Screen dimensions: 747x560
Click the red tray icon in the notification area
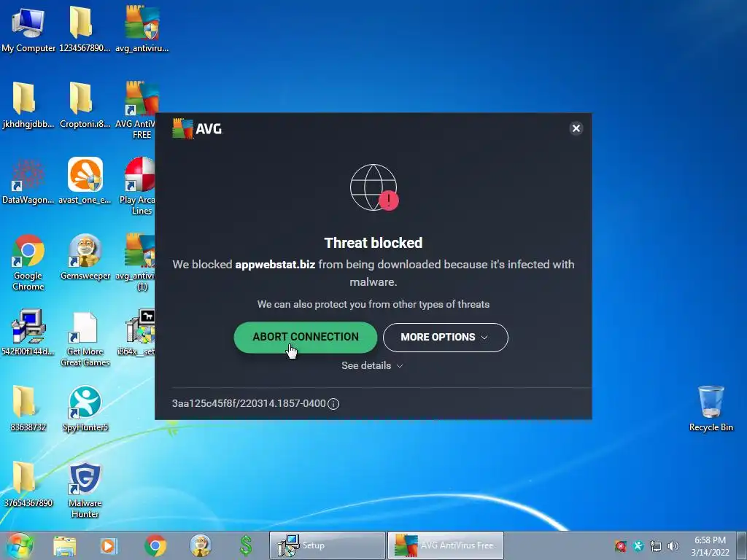click(620, 546)
